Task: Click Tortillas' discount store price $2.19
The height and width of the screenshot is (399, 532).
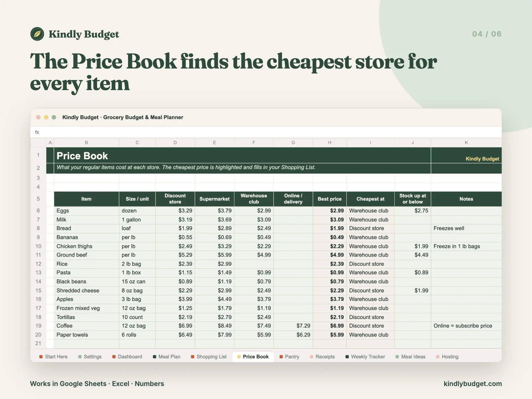Action: point(175,317)
